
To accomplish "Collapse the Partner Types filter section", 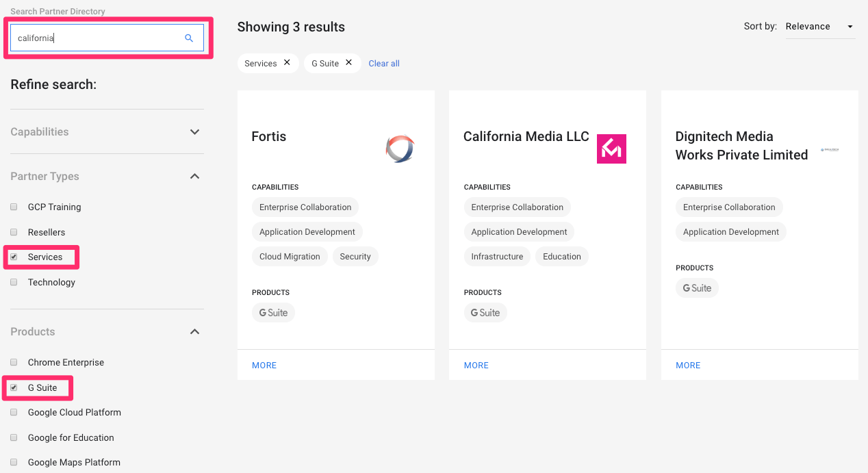I will pyautogui.click(x=194, y=176).
